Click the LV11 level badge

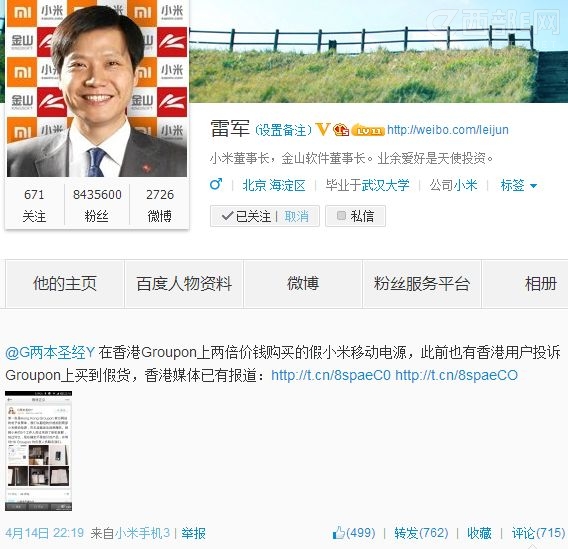point(367,130)
